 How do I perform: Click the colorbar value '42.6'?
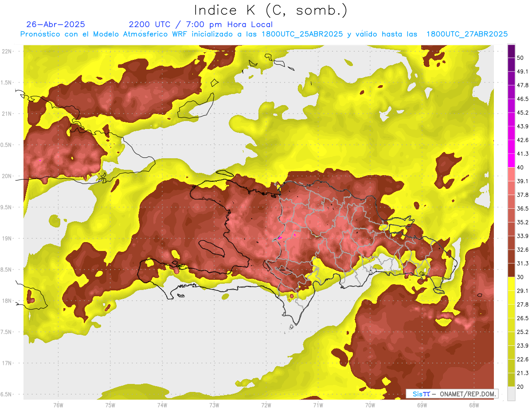coord(523,140)
